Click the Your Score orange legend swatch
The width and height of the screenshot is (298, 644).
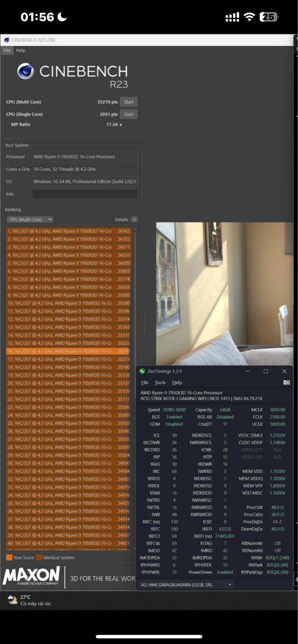(9, 557)
